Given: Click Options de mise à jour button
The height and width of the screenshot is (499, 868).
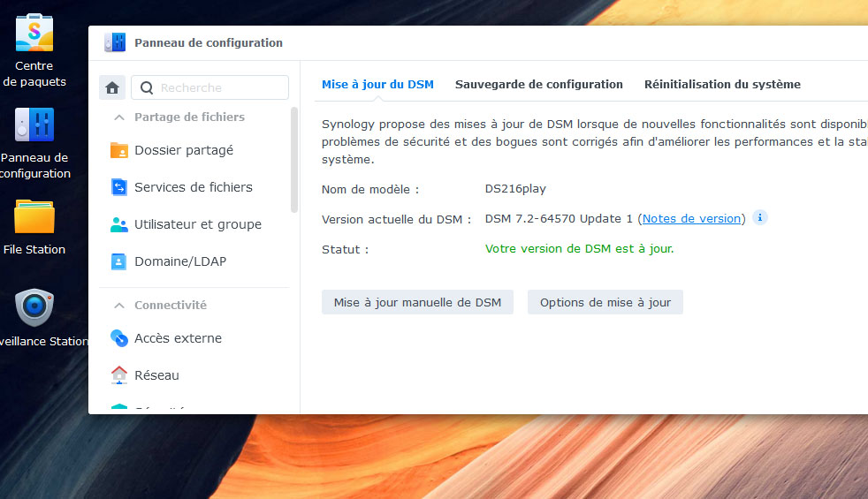Looking at the screenshot, I should pyautogui.click(x=605, y=302).
